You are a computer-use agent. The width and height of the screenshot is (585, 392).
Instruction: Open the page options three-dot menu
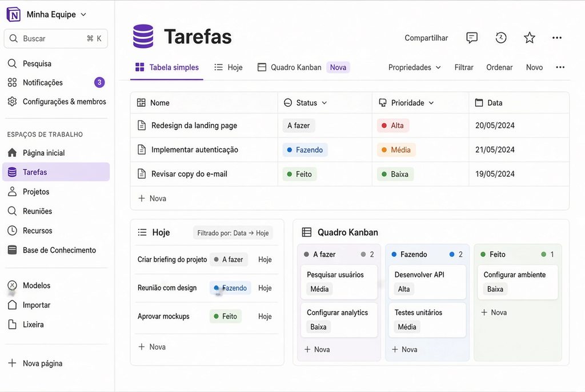[557, 38]
